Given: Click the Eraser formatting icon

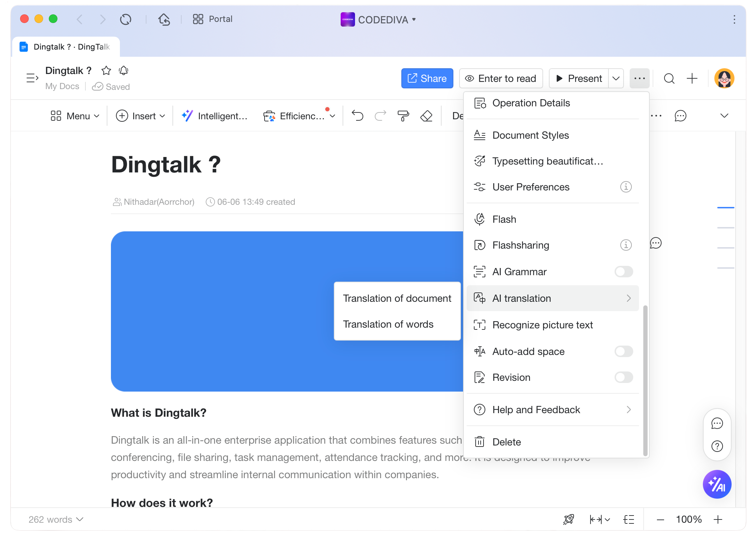Looking at the screenshot, I should pyautogui.click(x=426, y=116).
